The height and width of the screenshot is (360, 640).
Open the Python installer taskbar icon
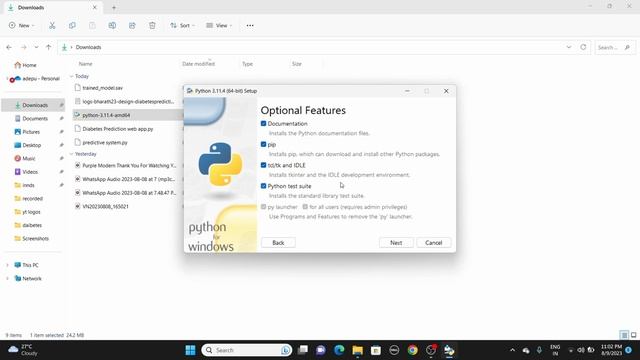(x=449, y=350)
